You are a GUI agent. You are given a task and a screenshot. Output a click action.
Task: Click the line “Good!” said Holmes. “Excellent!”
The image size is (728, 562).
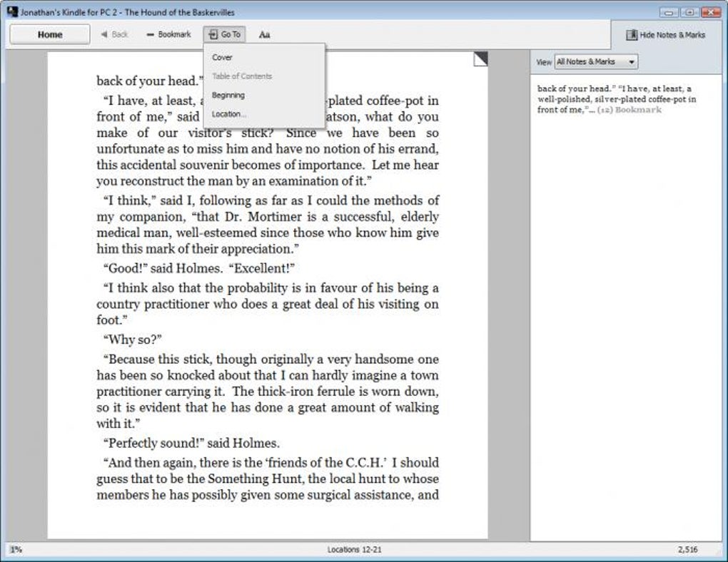click(x=198, y=268)
